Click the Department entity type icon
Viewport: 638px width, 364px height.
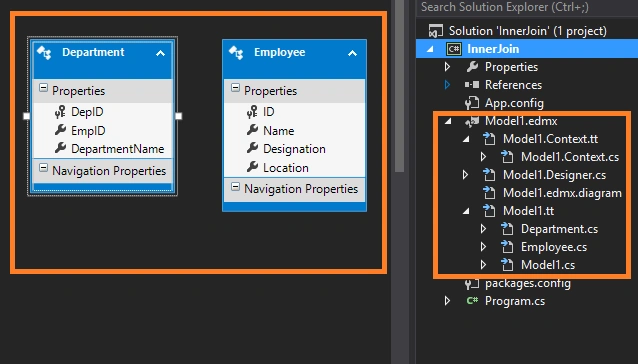click(x=44, y=52)
